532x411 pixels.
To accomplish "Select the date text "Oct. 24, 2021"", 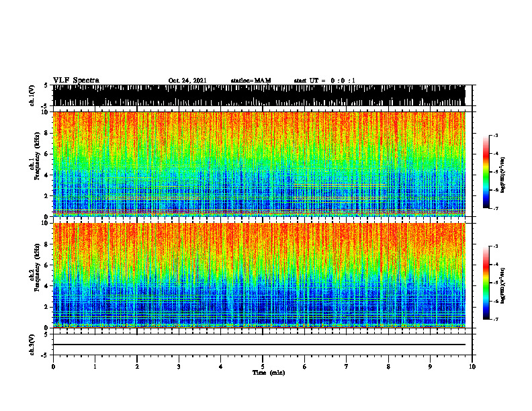I will pyautogui.click(x=187, y=81).
